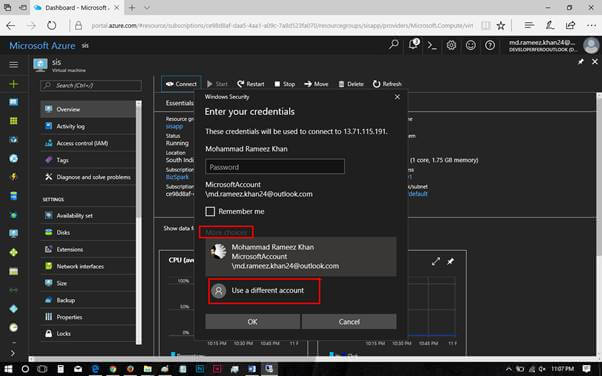Click Stop in VM toolbar
Viewport: 602px width, 376px height.
284,84
